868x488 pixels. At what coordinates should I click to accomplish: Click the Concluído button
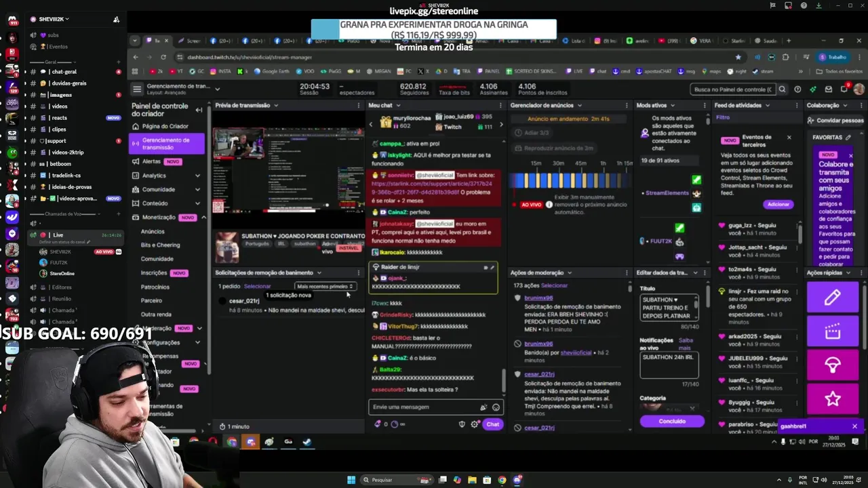tap(672, 422)
